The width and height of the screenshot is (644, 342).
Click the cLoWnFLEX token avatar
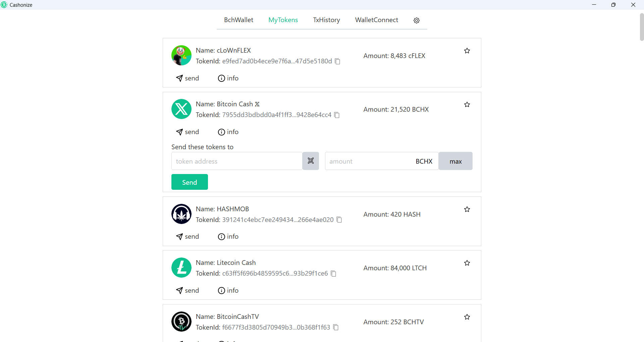(181, 55)
